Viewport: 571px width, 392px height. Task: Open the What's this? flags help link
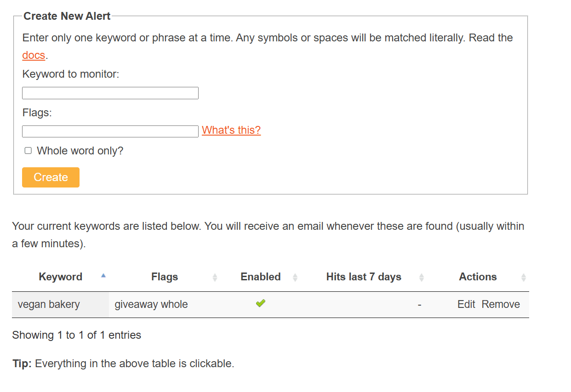231,130
